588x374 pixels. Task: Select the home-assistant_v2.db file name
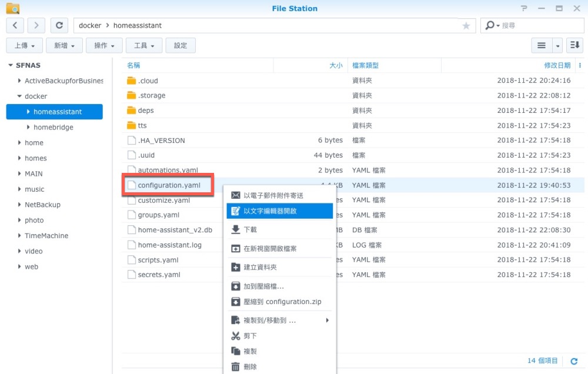point(175,230)
